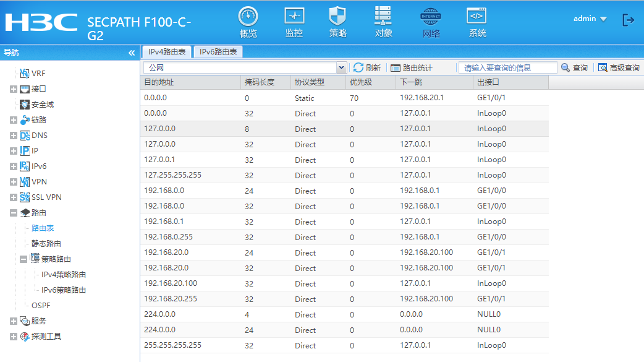
Task: Expand the 探测工具 tree node
Action: pyautogui.click(x=14, y=337)
